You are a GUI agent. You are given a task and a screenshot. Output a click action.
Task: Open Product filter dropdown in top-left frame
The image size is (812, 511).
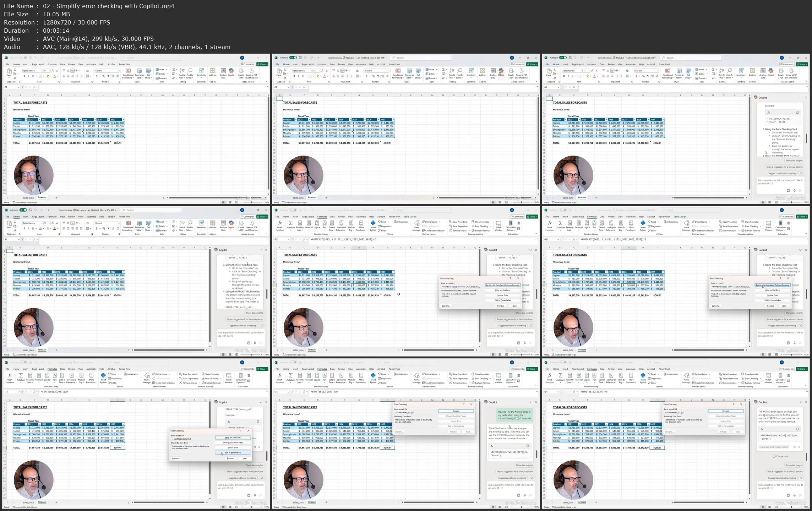point(26,120)
